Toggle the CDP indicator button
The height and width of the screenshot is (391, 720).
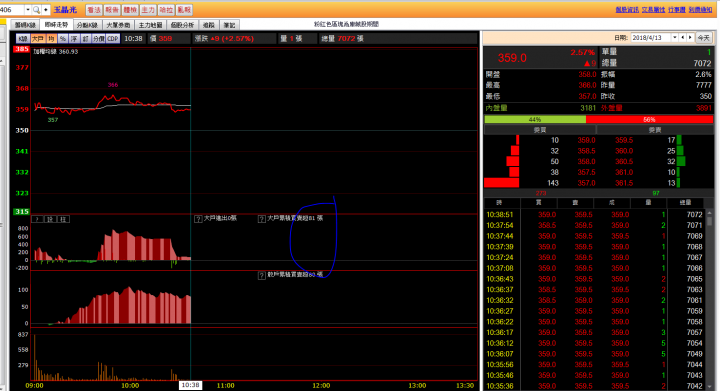(113, 39)
